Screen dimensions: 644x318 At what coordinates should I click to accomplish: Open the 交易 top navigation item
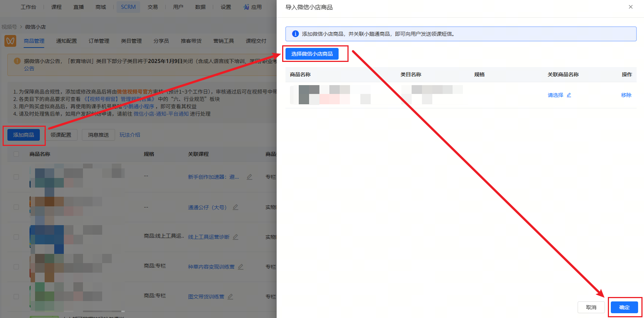(x=153, y=7)
